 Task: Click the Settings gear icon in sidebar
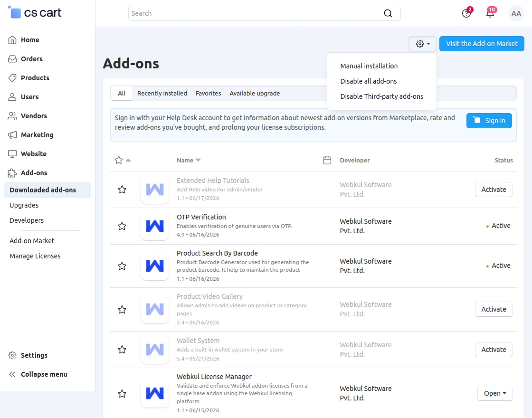coord(12,355)
